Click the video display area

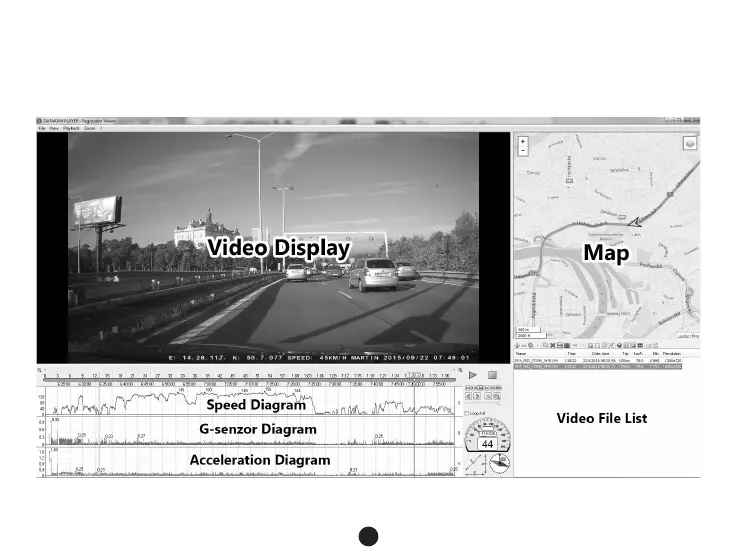[x=273, y=248]
